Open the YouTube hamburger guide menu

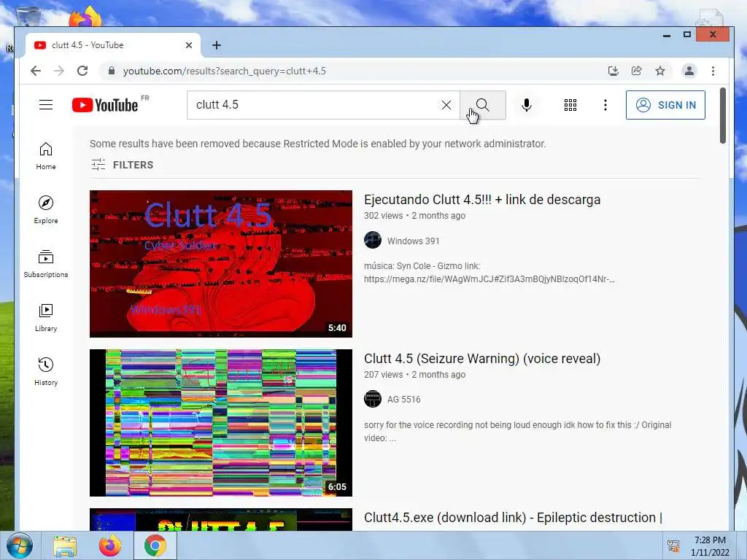(46, 105)
